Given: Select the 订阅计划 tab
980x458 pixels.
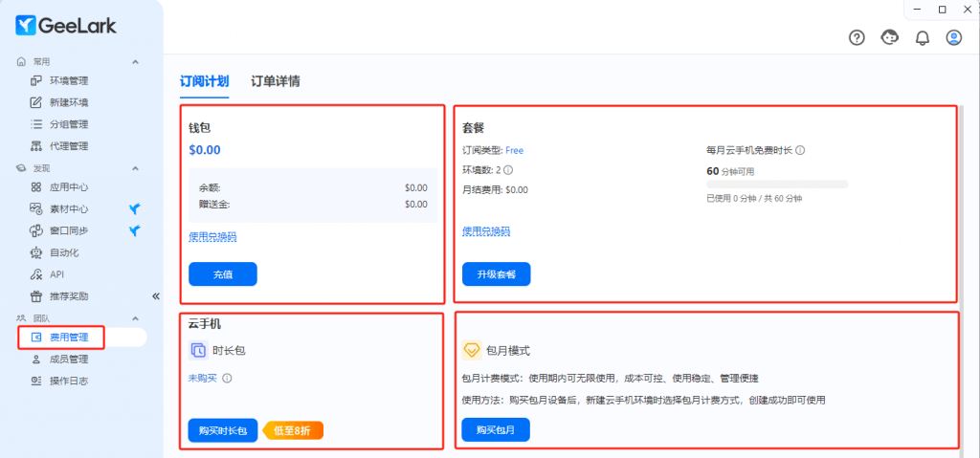Looking at the screenshot, I should [204, 81].
